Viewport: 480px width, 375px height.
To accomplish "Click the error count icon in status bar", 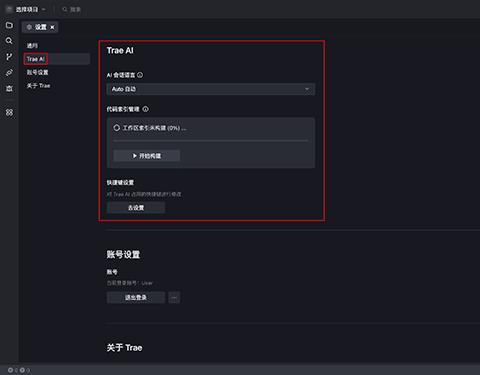I will pos(10,370).
